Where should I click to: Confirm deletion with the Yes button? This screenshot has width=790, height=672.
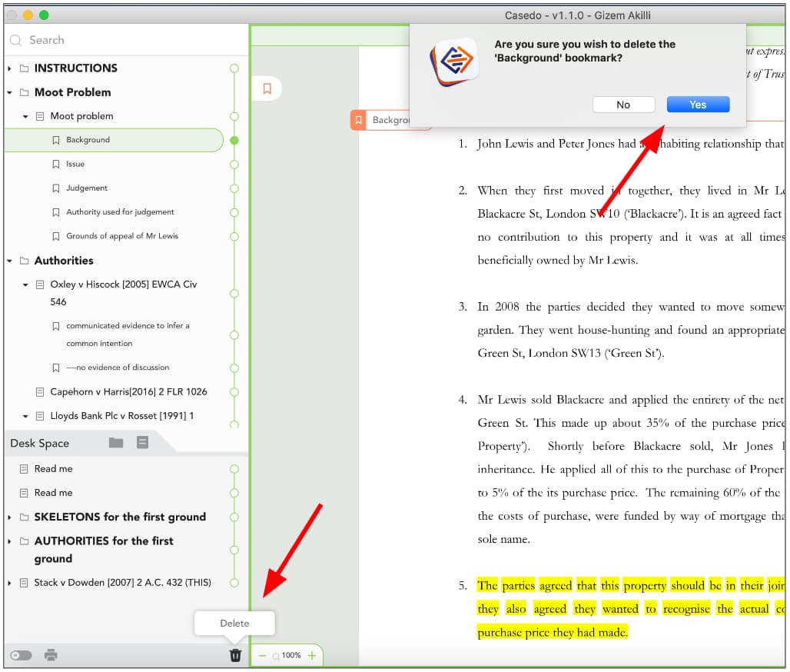click(698, 105)
